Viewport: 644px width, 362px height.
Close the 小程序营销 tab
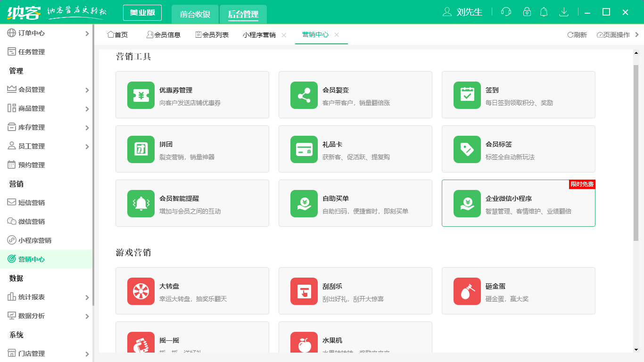tap(283, 34)
